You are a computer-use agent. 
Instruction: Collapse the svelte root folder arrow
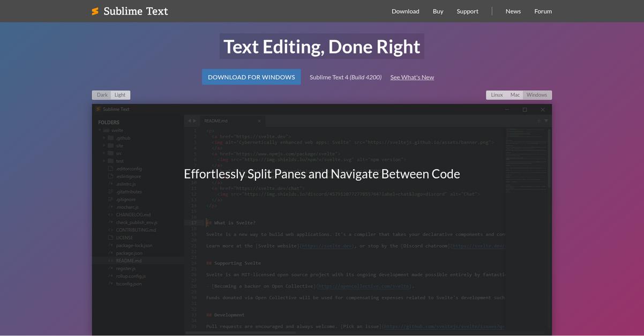(x=100, y=130)
